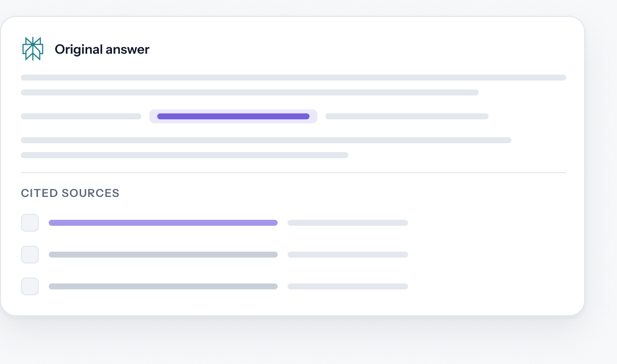Select the purple highlighted citation chip
Viewport: 617px width, 364px height.
tap(233, 116)
